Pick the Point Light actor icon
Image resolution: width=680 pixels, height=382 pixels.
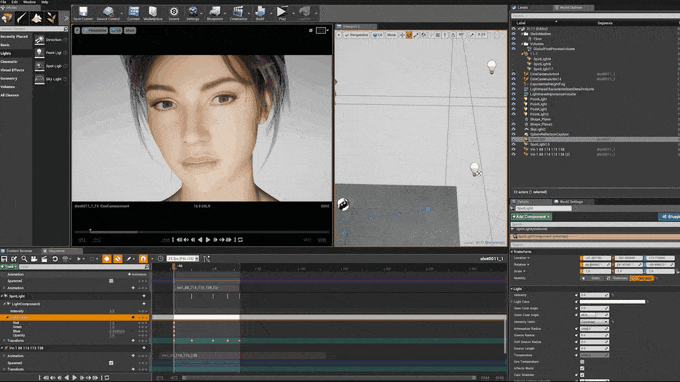[39, 53]
